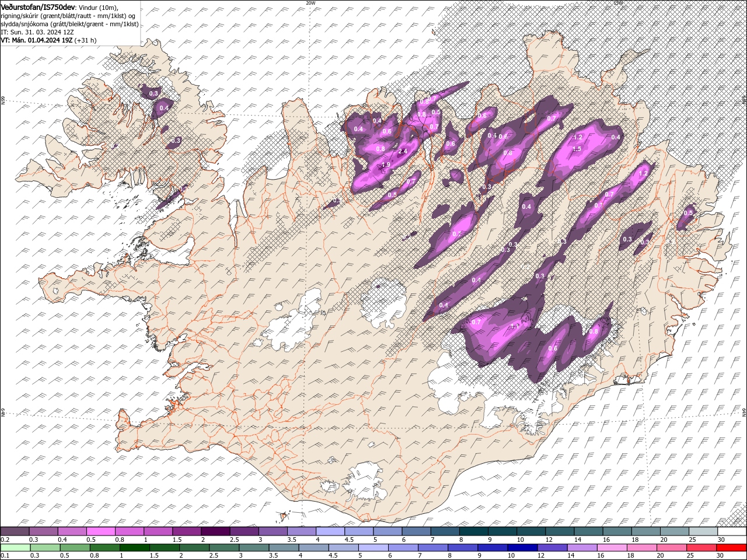Select the bottom-row deep blue swatch starting at 10

tap(523, 547)
